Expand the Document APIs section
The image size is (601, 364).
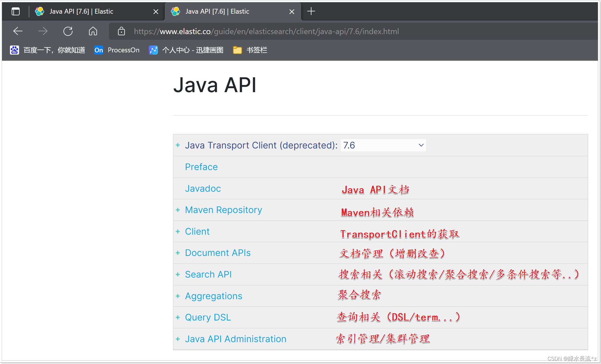pos(178,253)
